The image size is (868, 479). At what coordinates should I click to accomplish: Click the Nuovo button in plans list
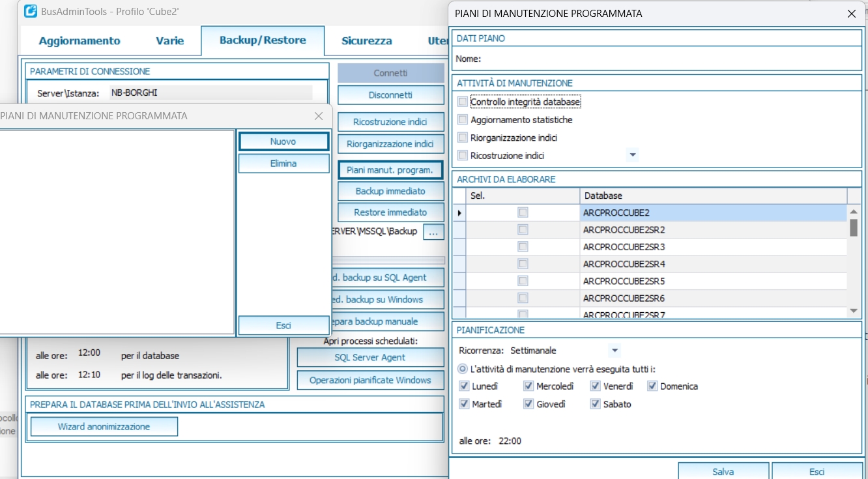283,141
